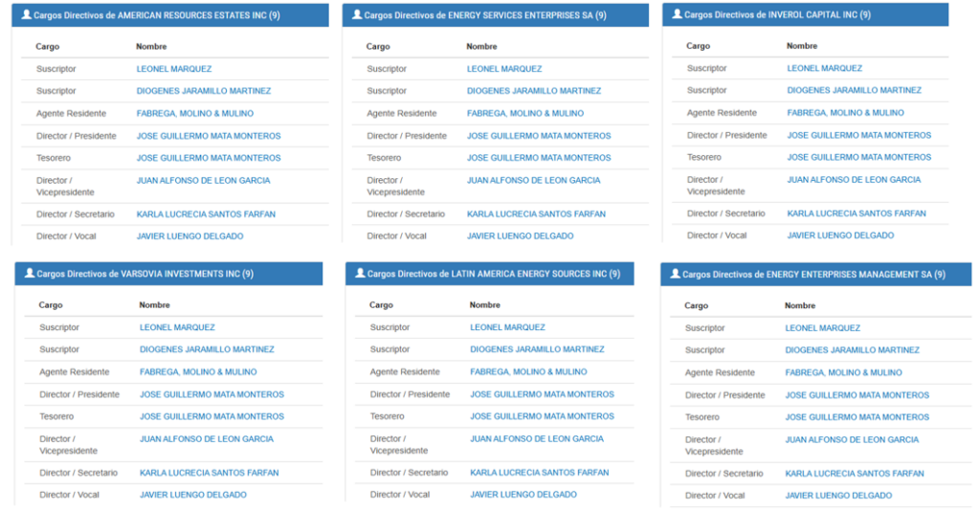Open DIOGENES JARAMILLO MARTINEZ in American Resources Estates
Viewport: 980px width, 513px height.
point(204,91)
